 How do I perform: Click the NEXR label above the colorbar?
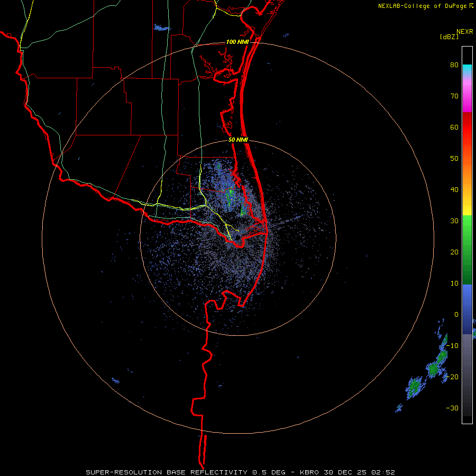(464, 32)
